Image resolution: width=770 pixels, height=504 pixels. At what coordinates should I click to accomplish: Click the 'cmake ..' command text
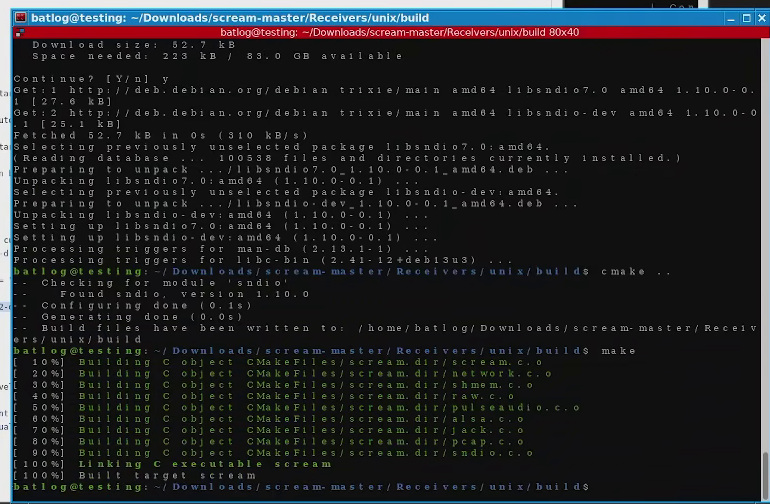coord(636,272)
